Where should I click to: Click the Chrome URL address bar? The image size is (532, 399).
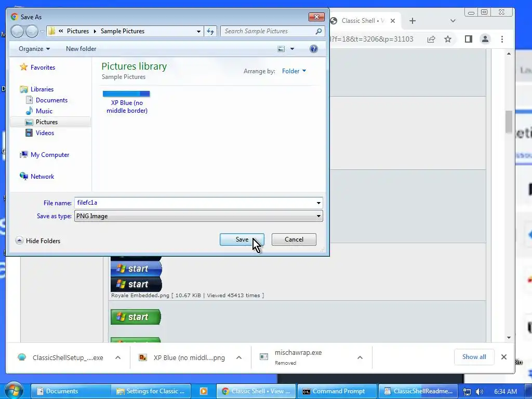tap(373, 39)
